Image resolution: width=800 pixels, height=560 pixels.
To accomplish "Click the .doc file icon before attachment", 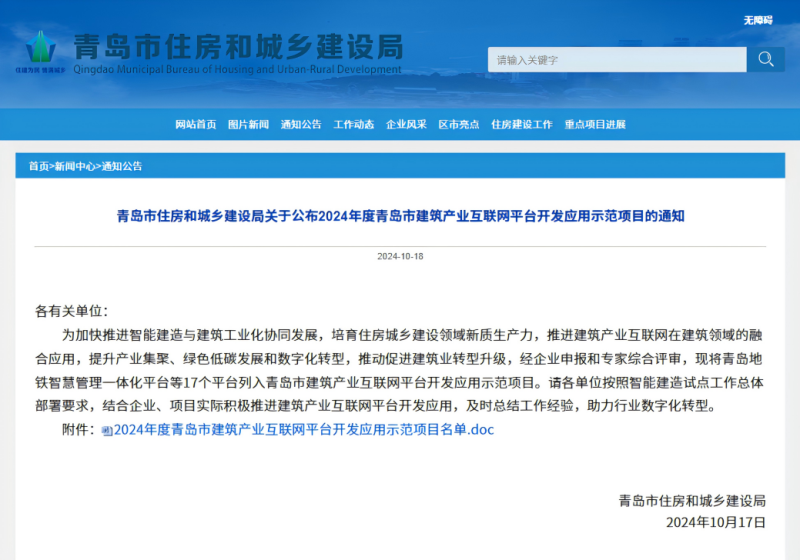I will [107, 431].
